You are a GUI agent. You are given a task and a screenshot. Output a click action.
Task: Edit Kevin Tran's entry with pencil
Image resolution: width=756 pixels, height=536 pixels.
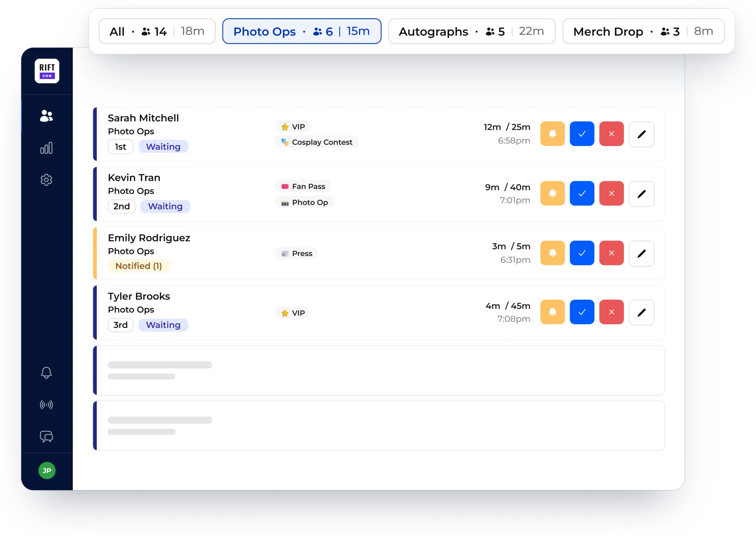click(641, 194)
